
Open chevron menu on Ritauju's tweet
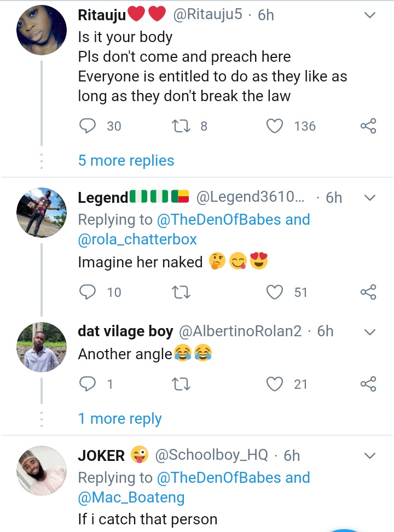(x=370, y=16)
